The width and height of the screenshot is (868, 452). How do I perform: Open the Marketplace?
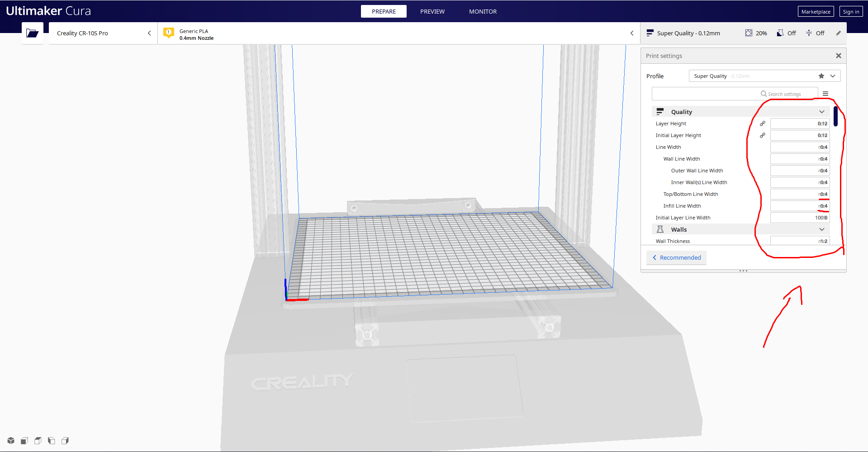click(x=816, y=12)
